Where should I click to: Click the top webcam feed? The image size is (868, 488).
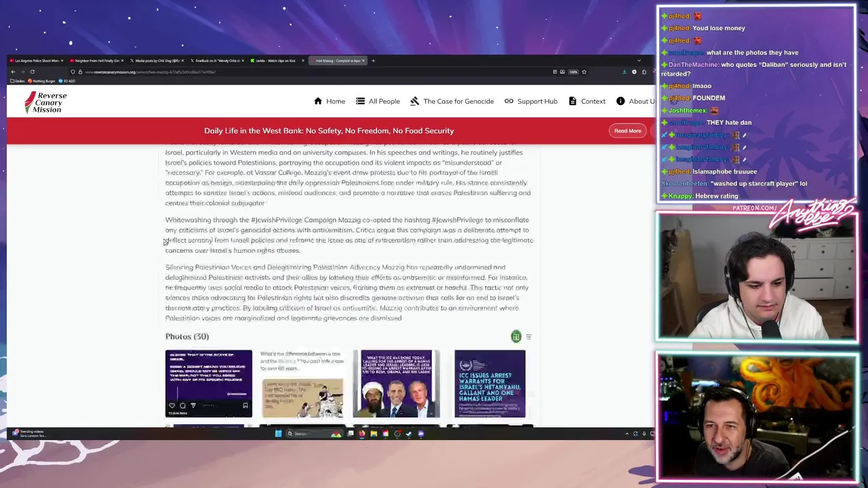(757, 277)
